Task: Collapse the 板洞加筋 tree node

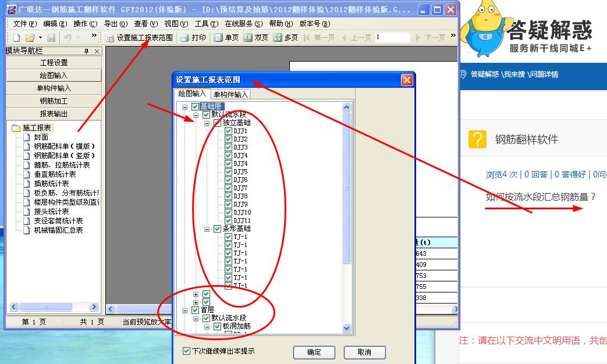Action: click(207, 327)
